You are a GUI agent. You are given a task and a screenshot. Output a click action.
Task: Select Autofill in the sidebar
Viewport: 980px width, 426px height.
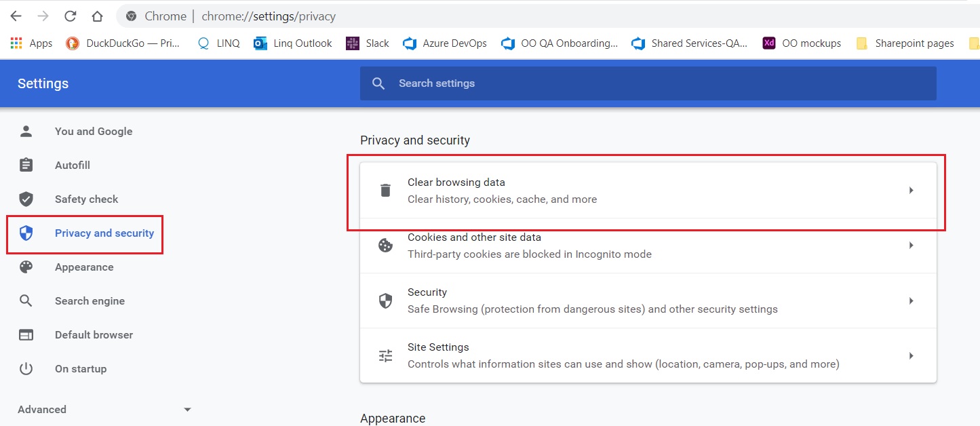pos(73,166)
